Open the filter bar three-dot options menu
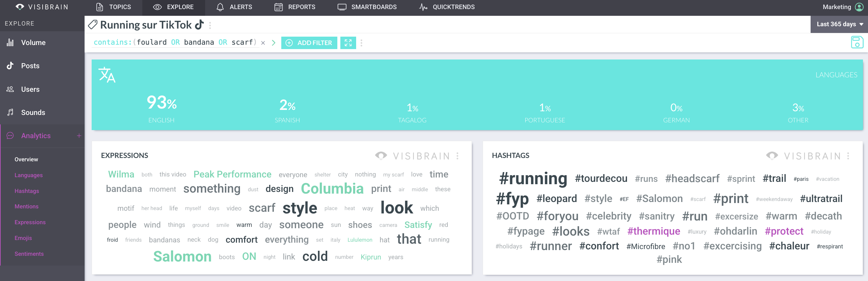 [361, 43]
